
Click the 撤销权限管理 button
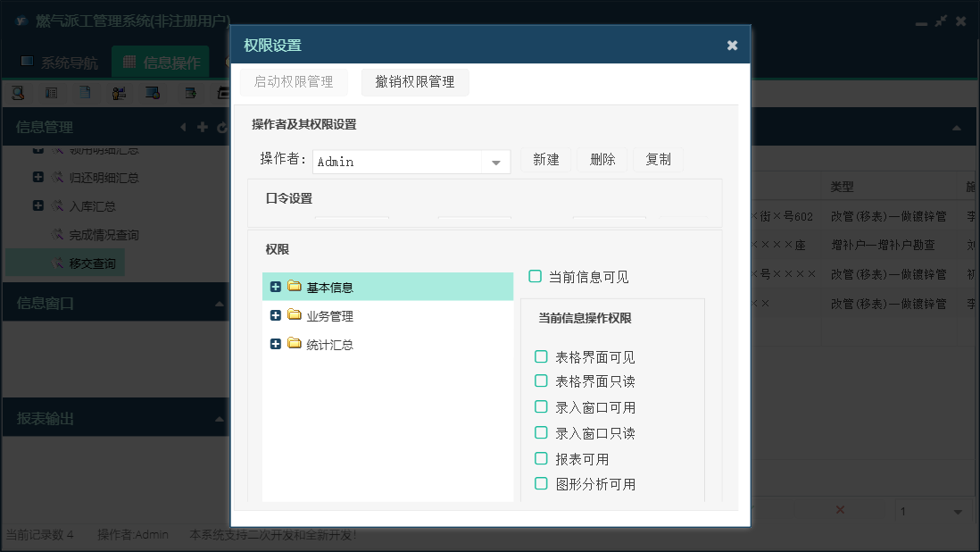click(x=415, y=82)
